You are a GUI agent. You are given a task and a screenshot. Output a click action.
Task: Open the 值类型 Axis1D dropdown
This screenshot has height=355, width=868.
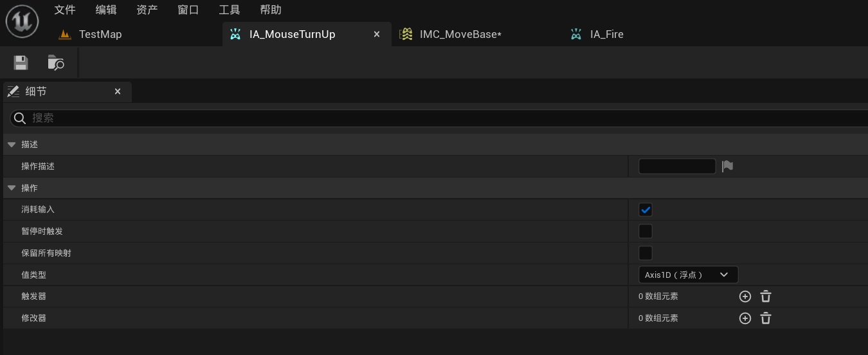coord(689,275)
